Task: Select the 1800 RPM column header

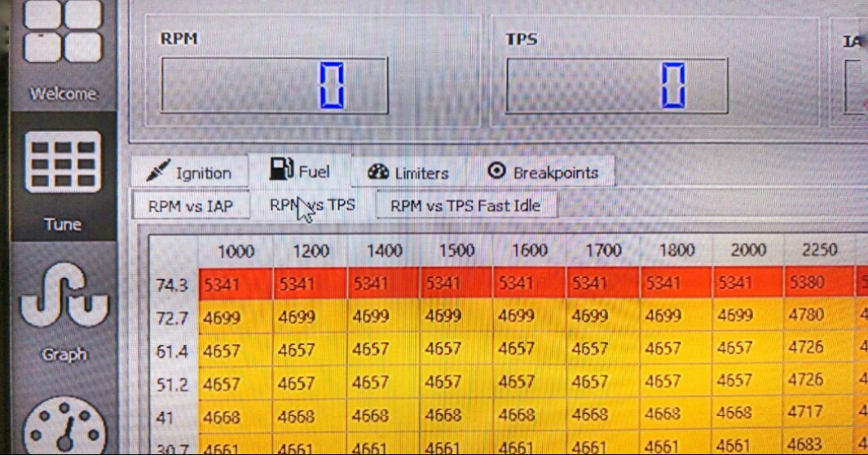Action: coord(676,250)
